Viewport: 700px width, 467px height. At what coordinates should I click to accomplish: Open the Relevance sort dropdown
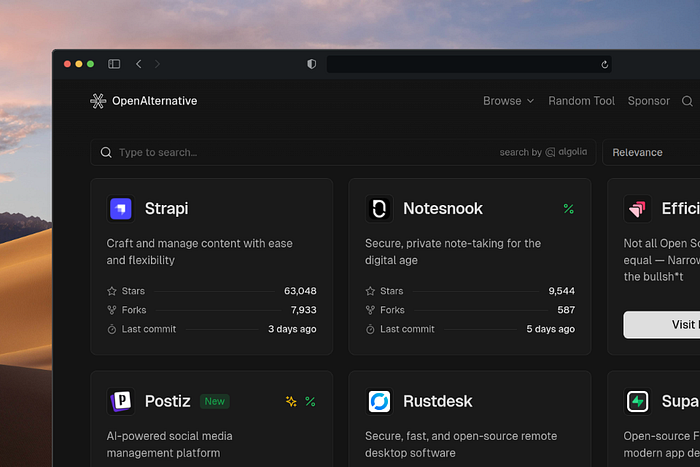pos(651,152)
